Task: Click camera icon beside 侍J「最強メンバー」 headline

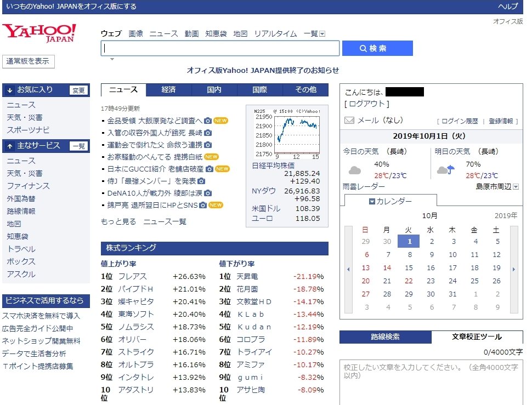Action: (x=201, y=181)
